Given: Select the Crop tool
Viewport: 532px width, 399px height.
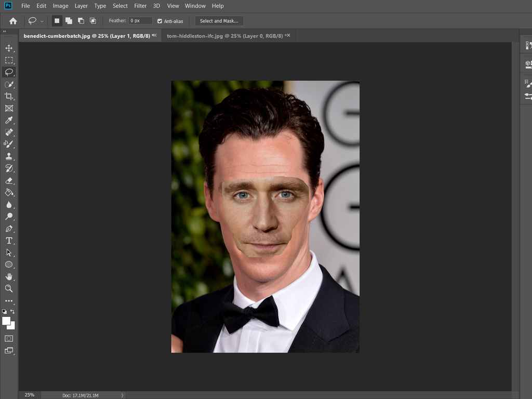Looking at the screenshot, I should pos(8,96).
